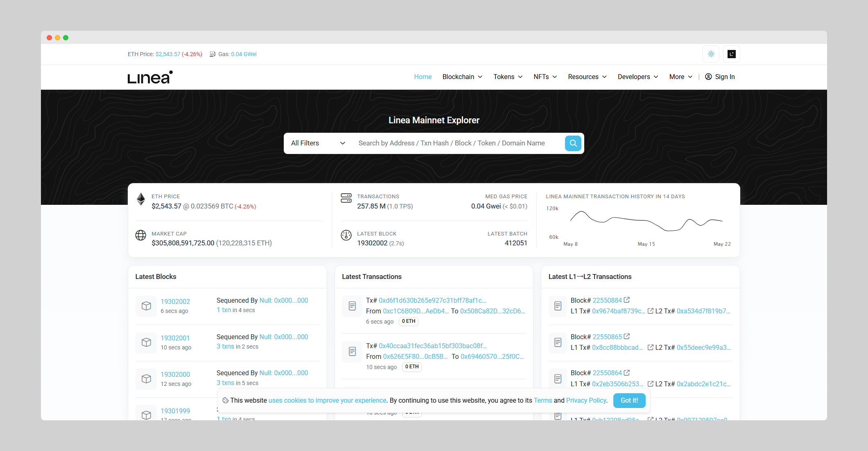Expand the Tokens menu
Screen dimensions: 868x451
point(508,77)
